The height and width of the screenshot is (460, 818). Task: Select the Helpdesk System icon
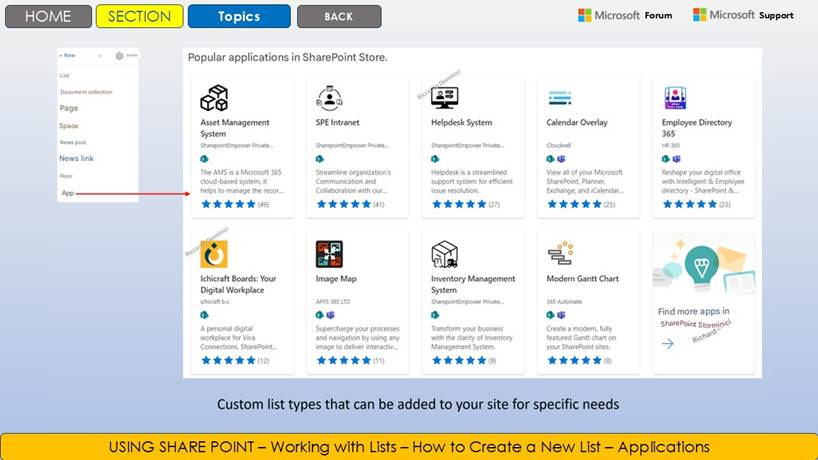[444, 98]
